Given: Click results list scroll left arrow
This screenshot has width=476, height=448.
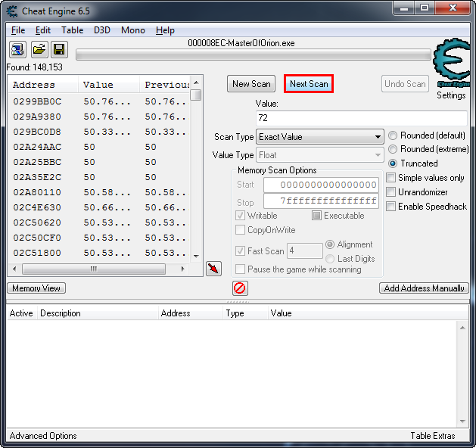Looking at the screenshot, I should (x=14, y=269).
